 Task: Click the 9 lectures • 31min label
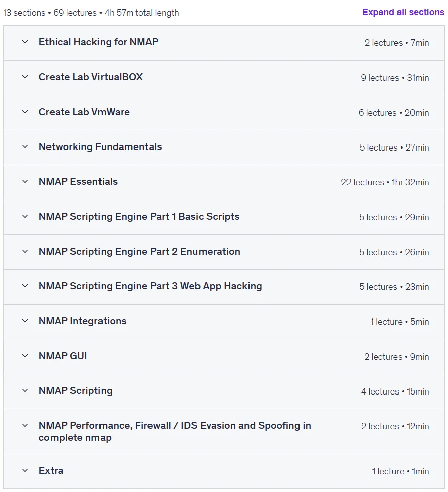[x=394, y=78]
